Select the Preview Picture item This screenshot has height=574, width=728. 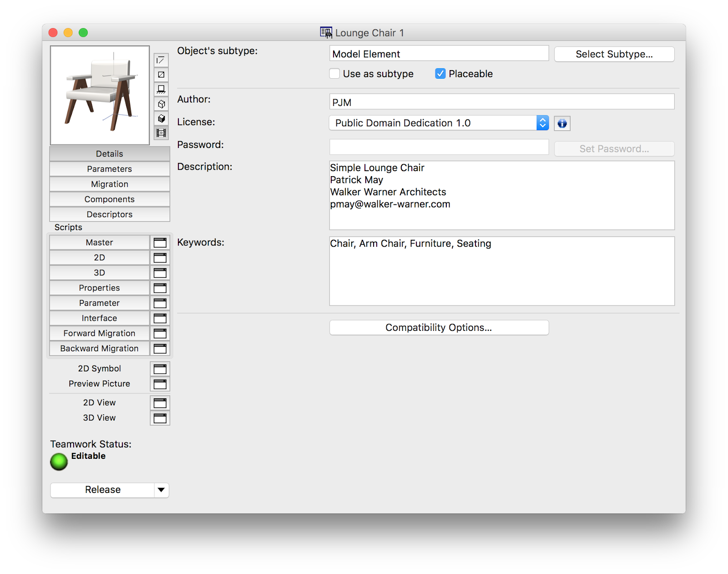pyautogui.click(x=100, y=384)
